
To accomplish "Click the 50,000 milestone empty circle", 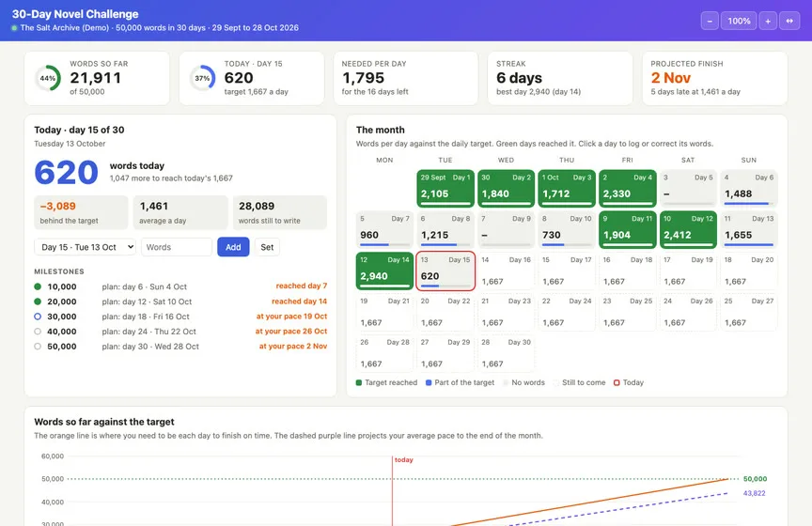I will pyautogui.click(x=38, y=347).
